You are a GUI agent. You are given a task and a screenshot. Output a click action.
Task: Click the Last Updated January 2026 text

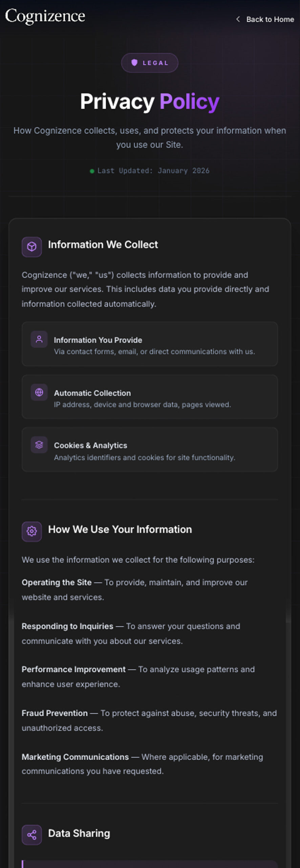(153, 171)
